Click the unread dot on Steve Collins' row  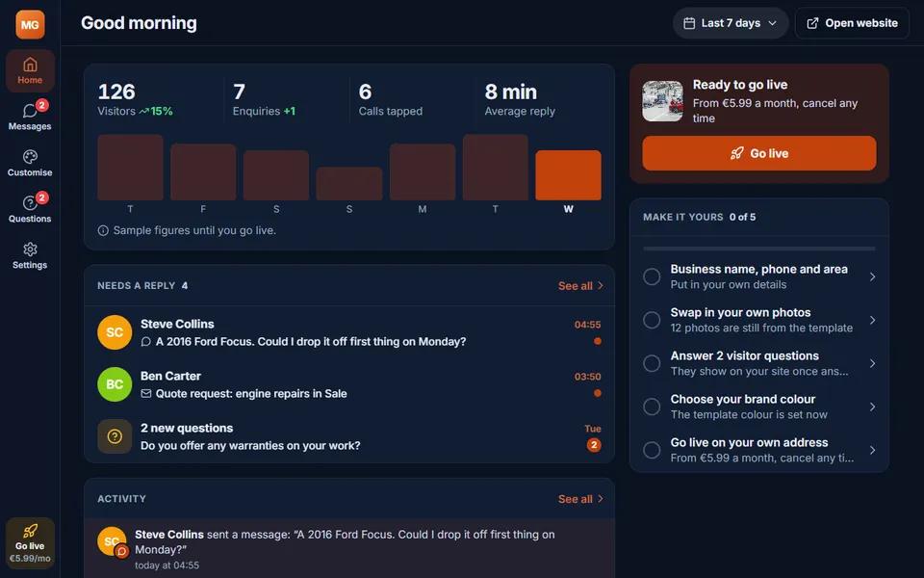point(598,341)
